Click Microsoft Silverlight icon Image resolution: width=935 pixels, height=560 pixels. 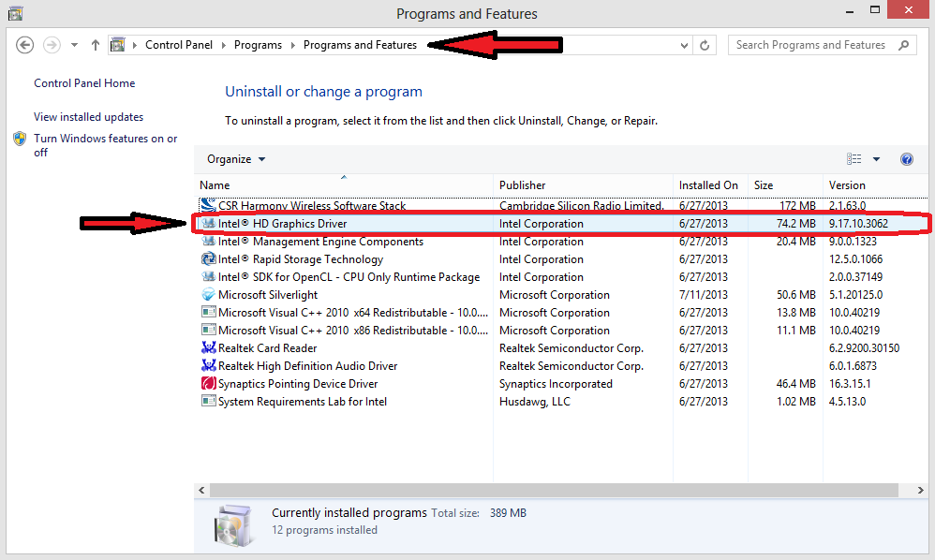[208, 295]
